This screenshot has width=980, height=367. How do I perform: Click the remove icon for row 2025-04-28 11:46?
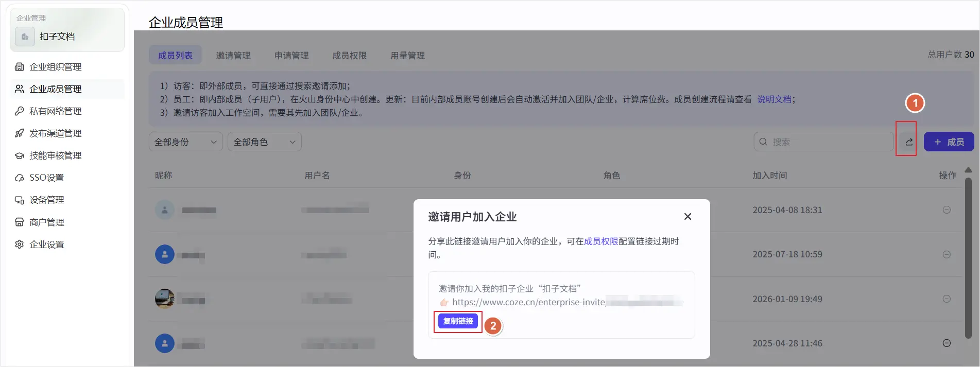coord(947,343)
